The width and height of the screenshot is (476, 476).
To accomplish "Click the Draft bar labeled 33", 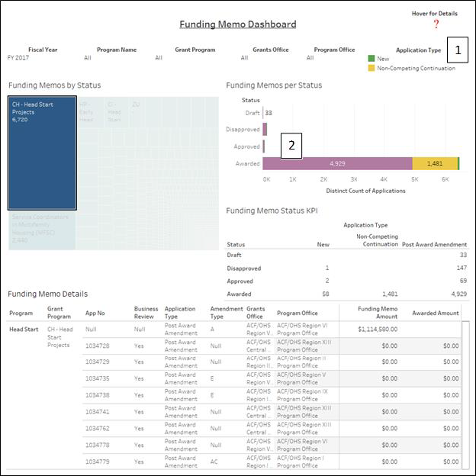I will [264, 113].
